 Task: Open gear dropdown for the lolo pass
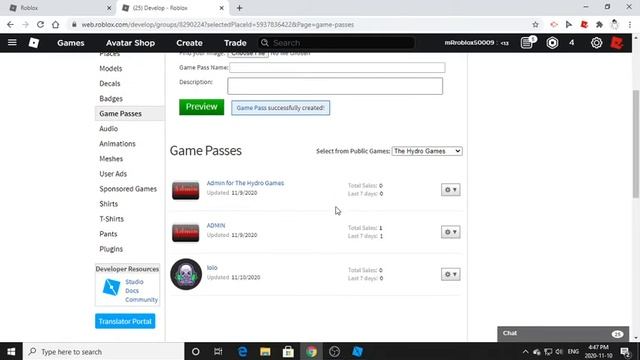coord(451,274)
